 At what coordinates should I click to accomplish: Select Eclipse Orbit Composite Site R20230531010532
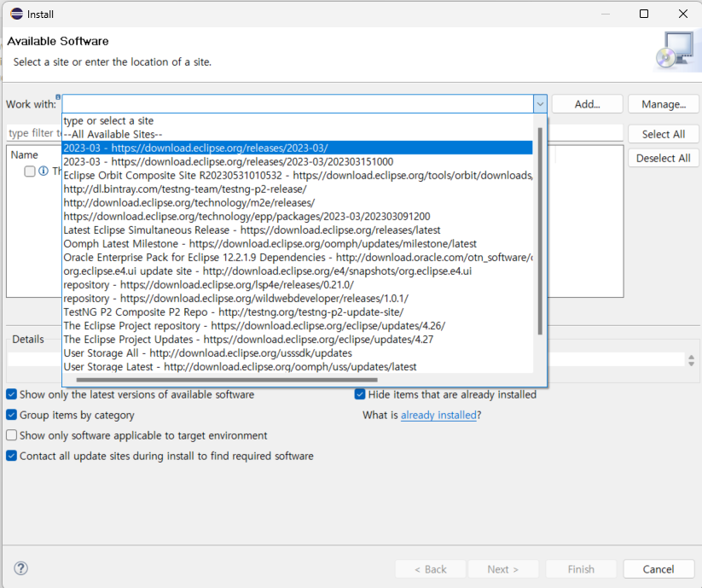(298, 176)
